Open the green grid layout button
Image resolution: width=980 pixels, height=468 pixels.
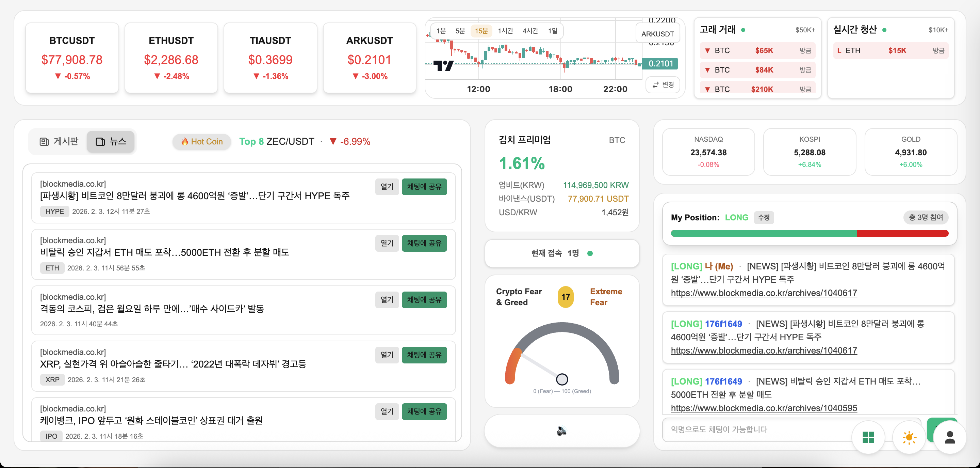(868, 437)
